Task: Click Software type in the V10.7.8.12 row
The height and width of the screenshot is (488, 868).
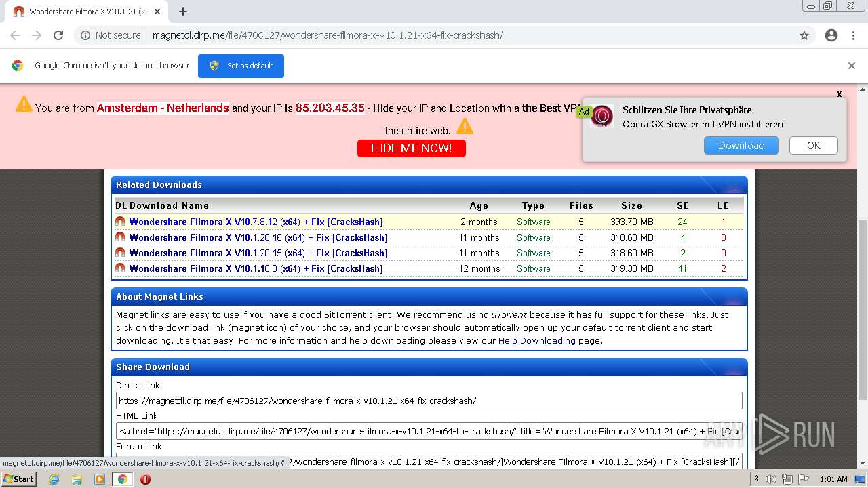Action: tap(534, 222)
